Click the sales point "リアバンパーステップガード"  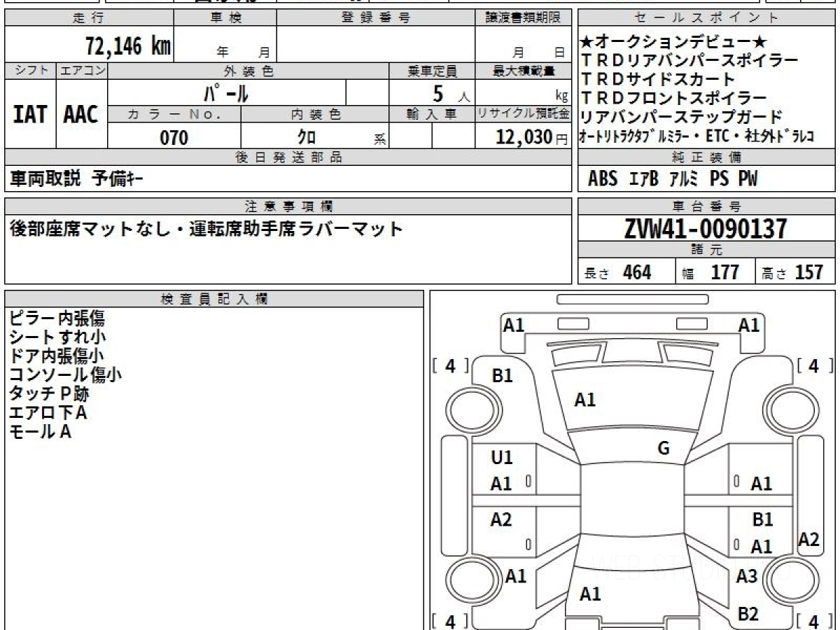tap(682, 117)
